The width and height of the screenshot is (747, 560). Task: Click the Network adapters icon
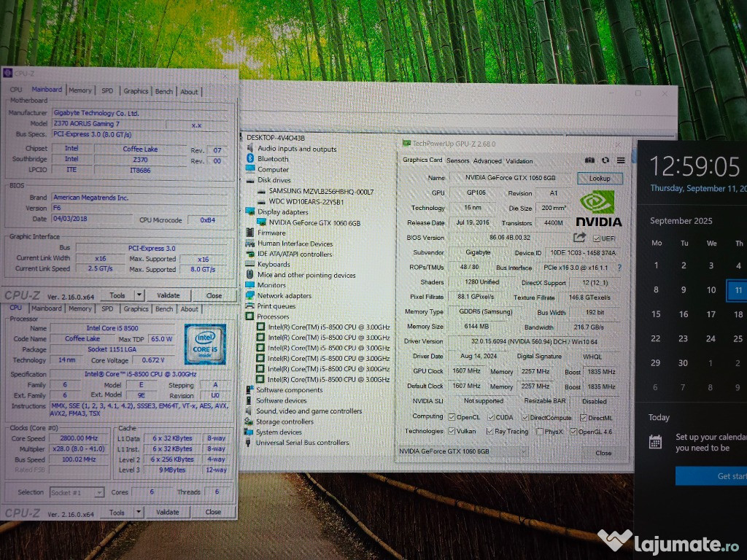(x=250, y=295)
